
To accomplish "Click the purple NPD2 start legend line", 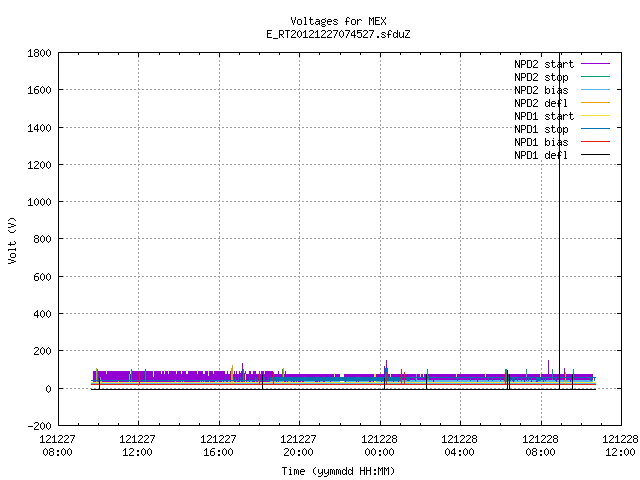I will [x=596, y=64].
